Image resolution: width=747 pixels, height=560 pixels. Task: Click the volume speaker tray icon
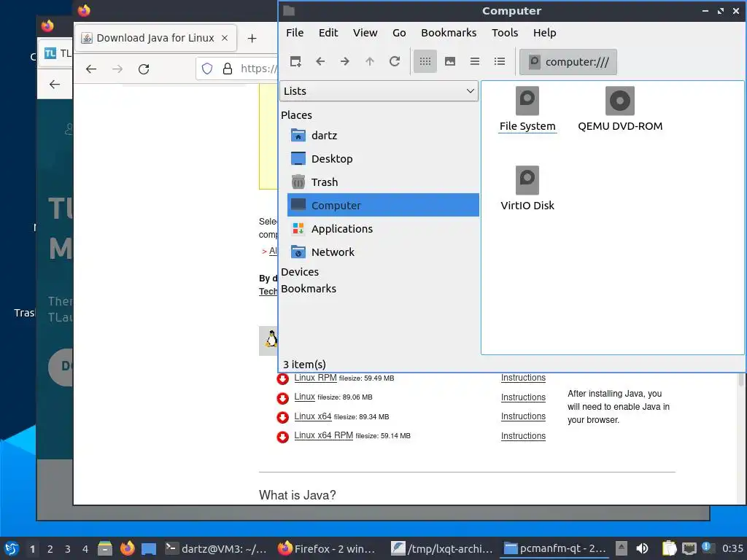click(642, 548)
